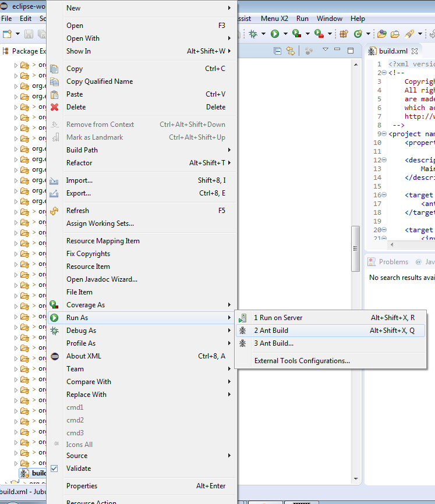Collapse the comment fold at line 2
Screen dimensions: 435x504
tap(384, 73)
